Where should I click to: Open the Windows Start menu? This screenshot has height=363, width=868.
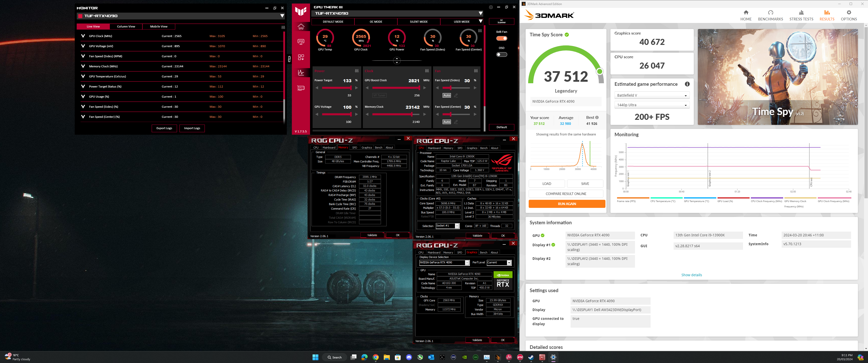(x=315, y=357)
